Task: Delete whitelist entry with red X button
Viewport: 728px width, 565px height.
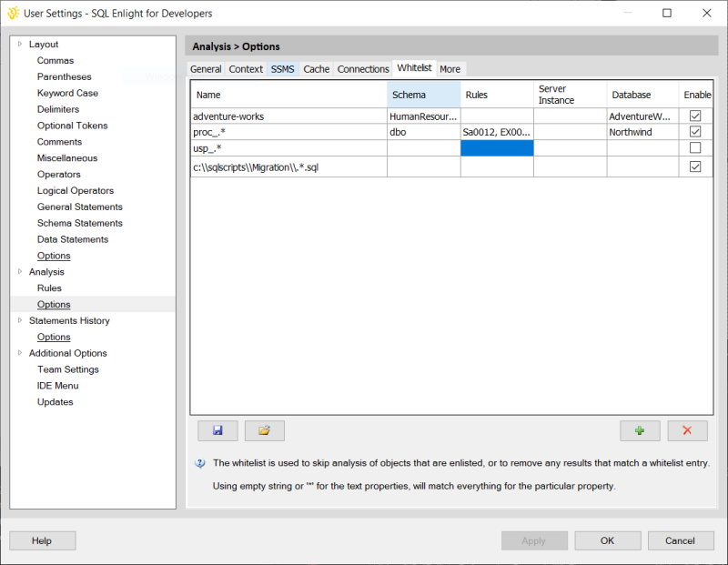Action: 688,430
